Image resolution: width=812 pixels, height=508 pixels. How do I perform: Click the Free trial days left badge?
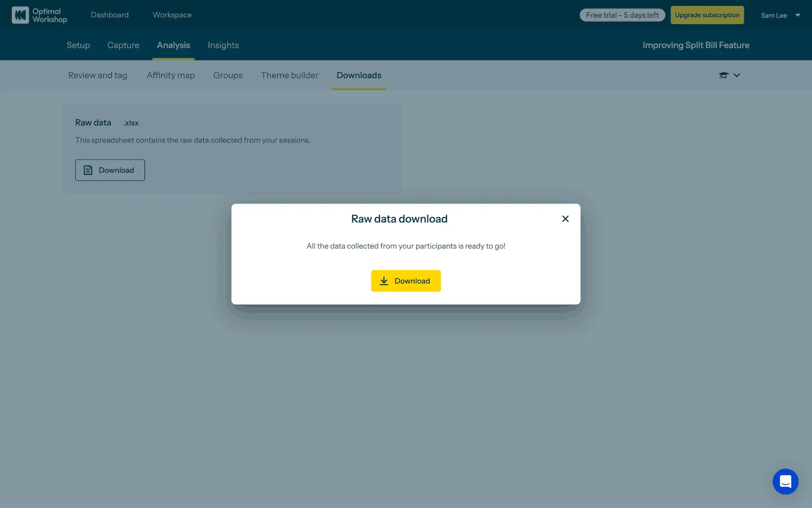click(x=622, y=15)
